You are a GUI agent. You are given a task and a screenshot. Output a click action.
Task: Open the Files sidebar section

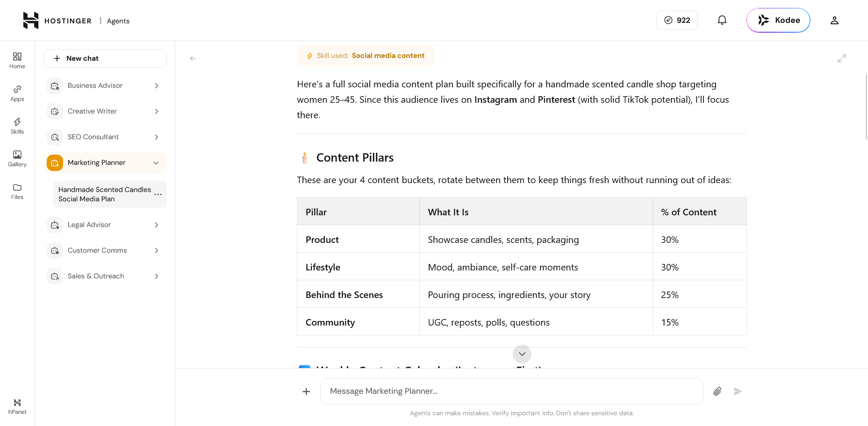(x=17, y=191)
